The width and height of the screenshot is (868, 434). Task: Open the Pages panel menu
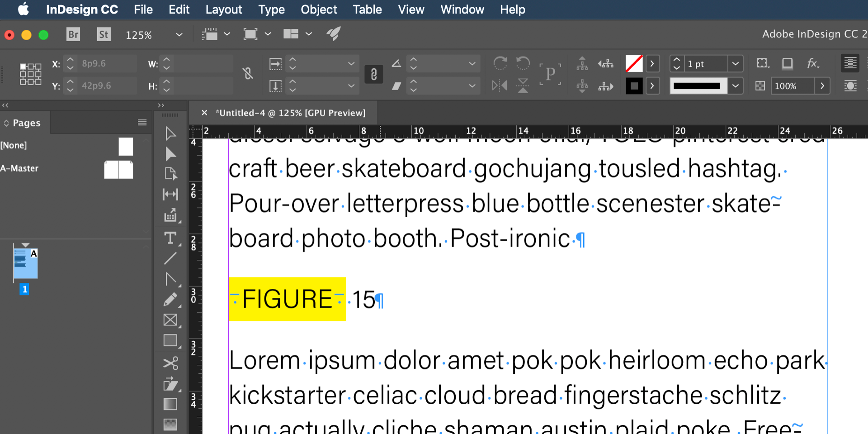click(x=142, y=123)
